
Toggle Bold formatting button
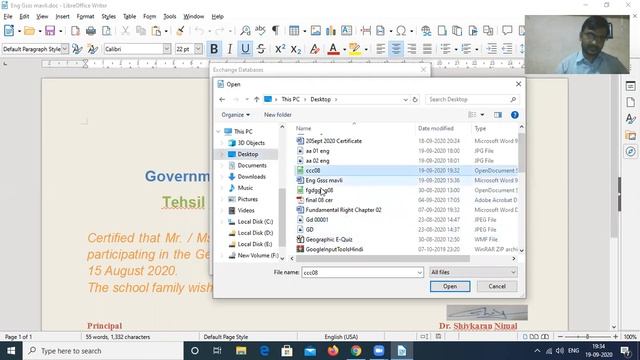[213, 49]
